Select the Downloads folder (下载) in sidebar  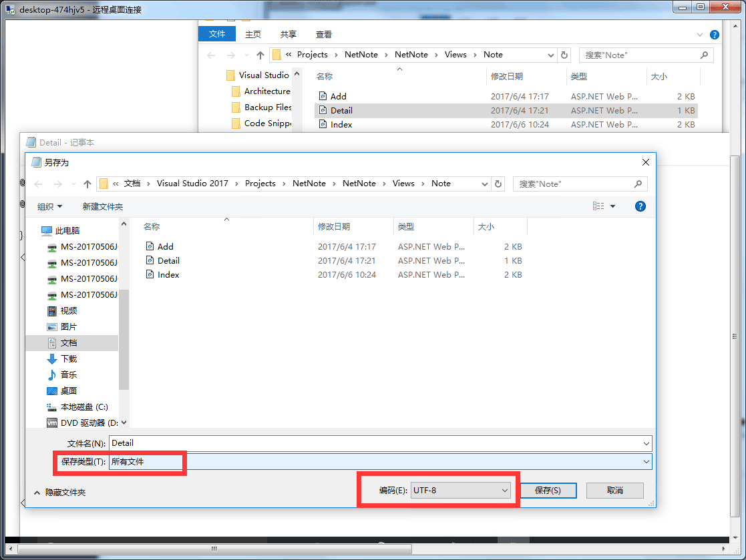(68, 358)
